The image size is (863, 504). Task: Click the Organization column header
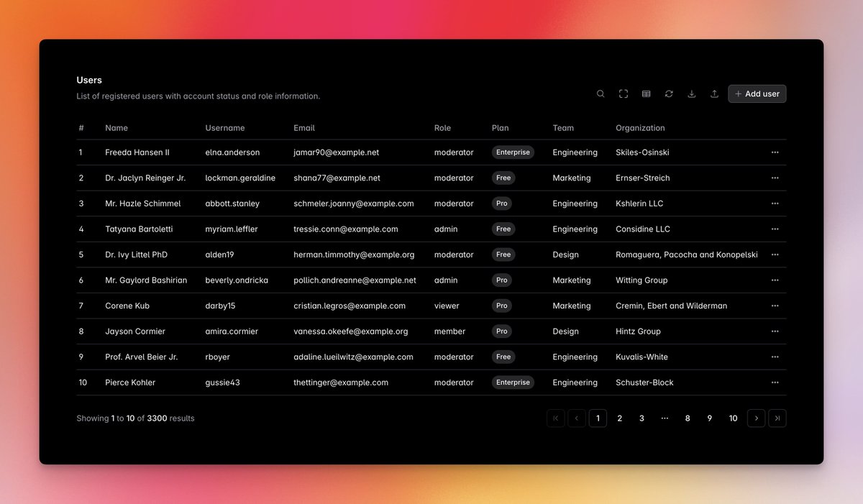[x=640, y=128]
